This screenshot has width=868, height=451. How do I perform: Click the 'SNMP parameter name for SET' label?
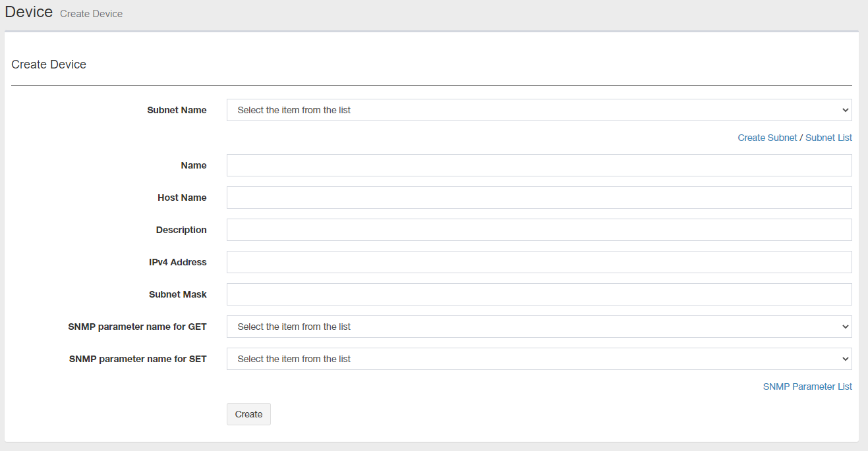pyautogui.click(x=138, y=359)
